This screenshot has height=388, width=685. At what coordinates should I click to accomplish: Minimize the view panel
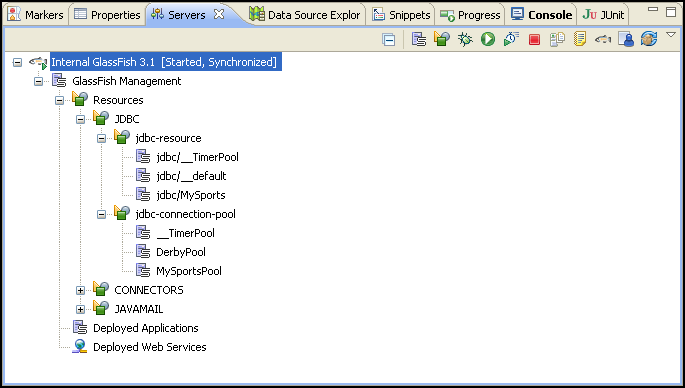(x=653, y=9)
